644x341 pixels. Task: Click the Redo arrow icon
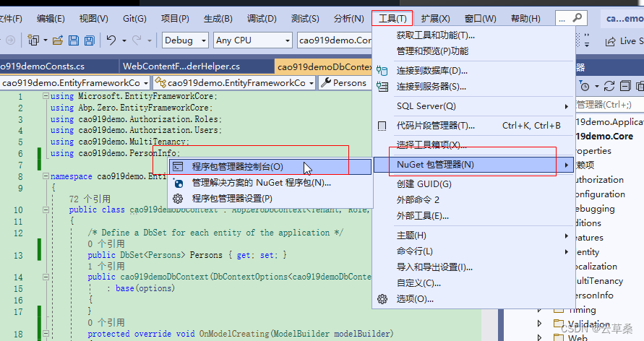[137, 40]
